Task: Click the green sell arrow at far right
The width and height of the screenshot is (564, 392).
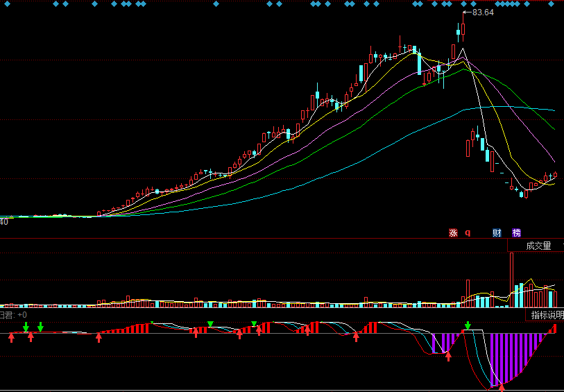Action: pyautogui.click(x=468, y=325)
